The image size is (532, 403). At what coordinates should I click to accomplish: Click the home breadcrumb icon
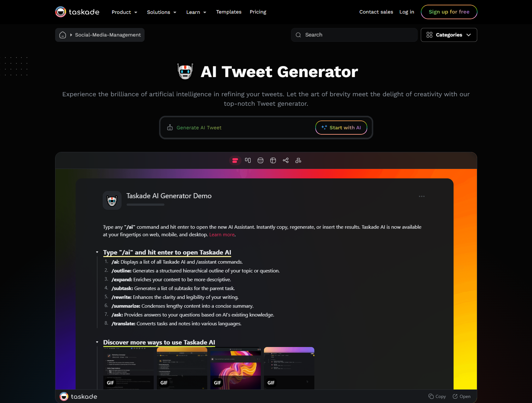pyautogui.click(x=63, y=35)
